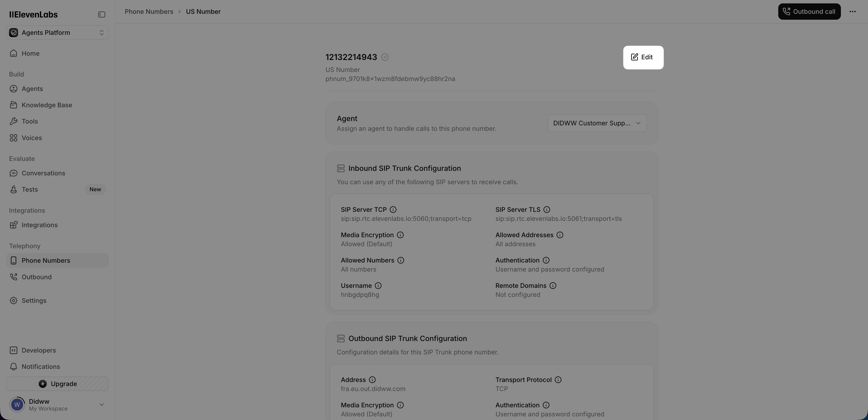868x420 pixels.
Task: Go to Conversations in the sidebar
Action: click(x=43, y=173)
